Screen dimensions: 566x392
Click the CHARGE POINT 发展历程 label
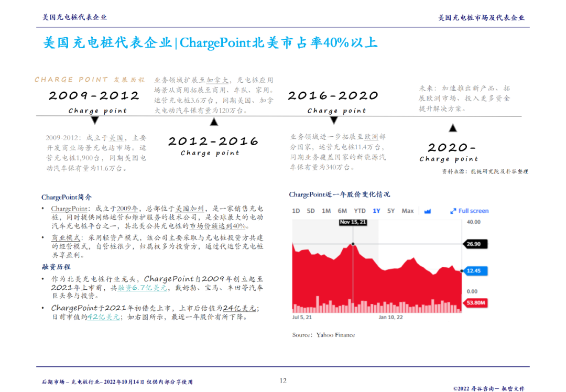click(90, 80)
